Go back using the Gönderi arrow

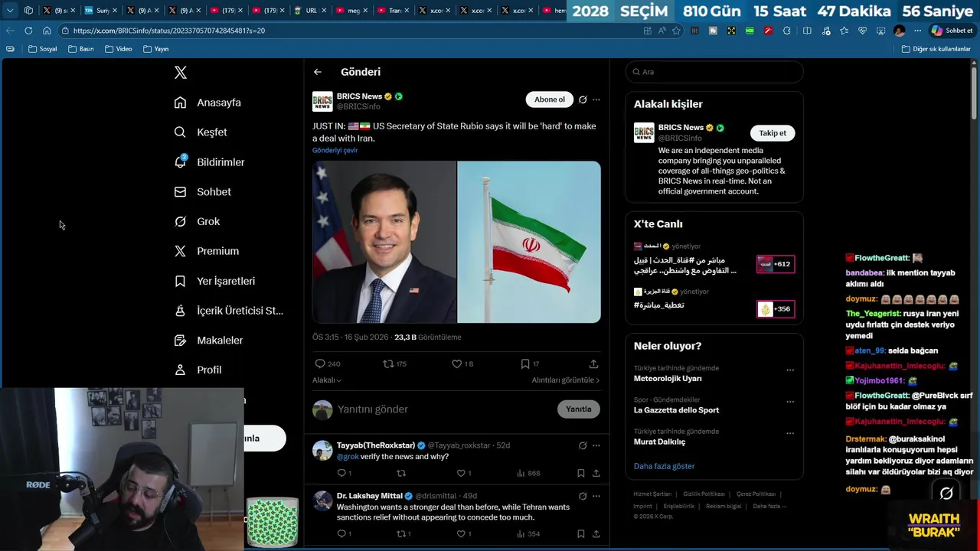click(318, 72)
